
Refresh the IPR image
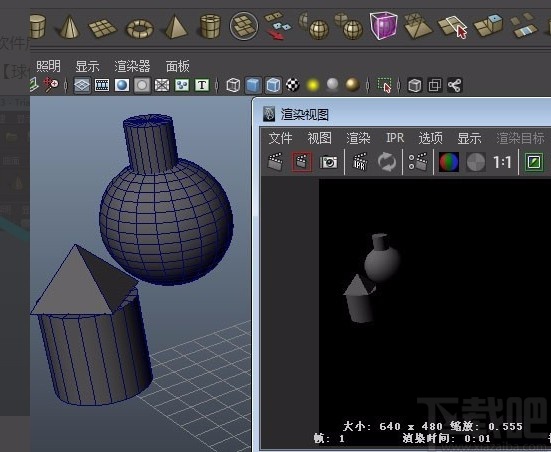387,162
